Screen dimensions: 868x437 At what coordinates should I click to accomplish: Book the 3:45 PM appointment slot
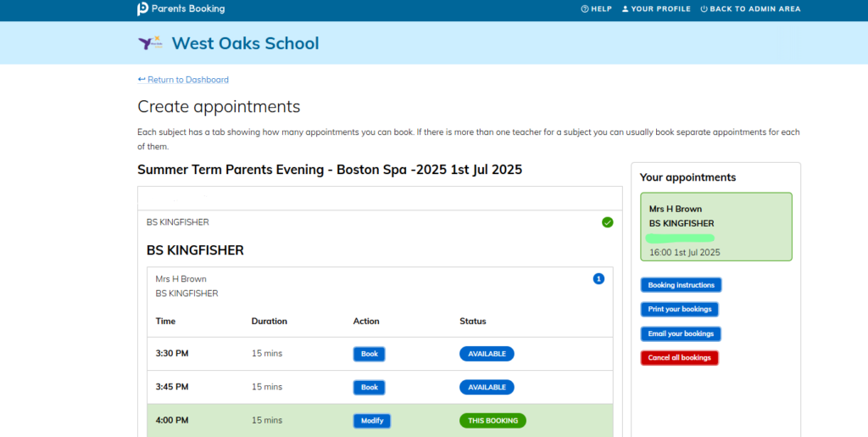[x=370, y=387]
